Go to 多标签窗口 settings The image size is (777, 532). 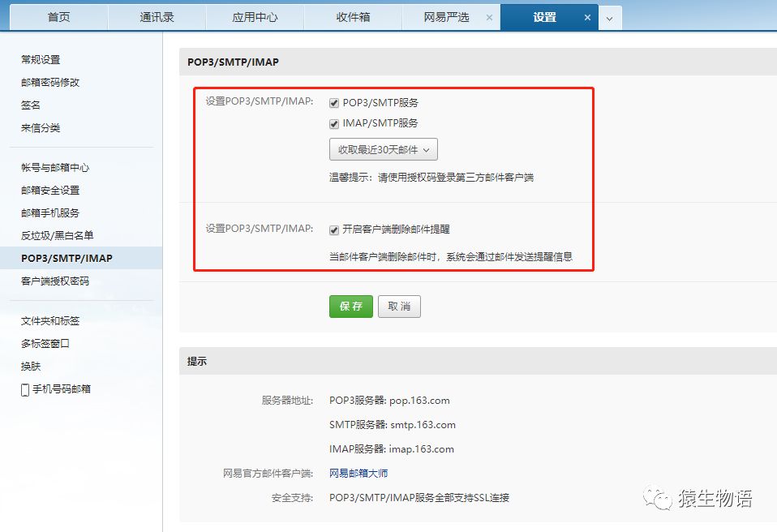tap(45, 343)
